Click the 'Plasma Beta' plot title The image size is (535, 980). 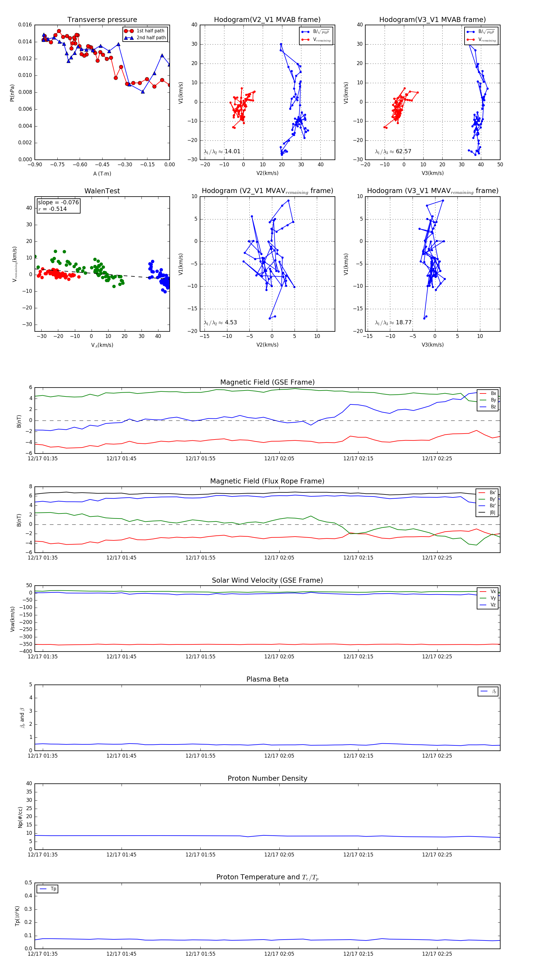pos(267,679)
